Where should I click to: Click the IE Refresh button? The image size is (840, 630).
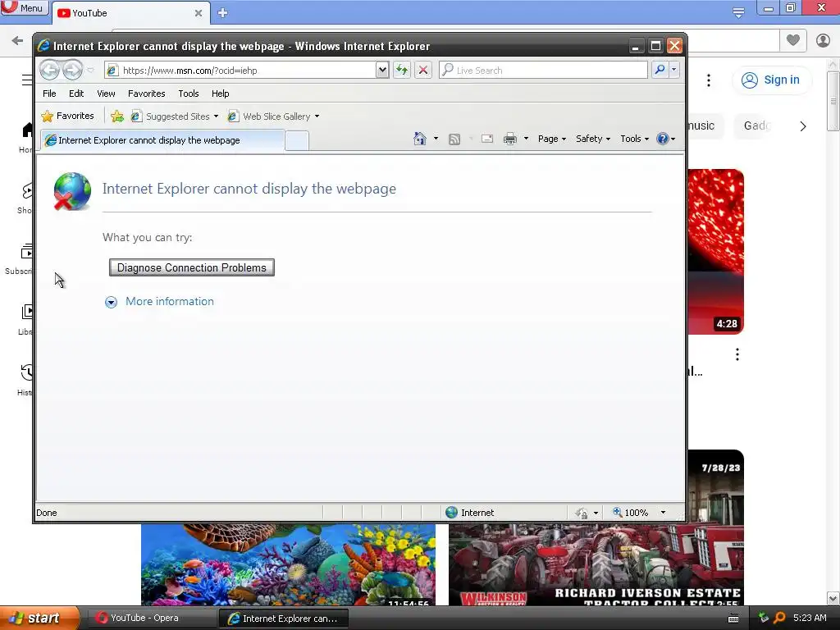(x=402, y=70)
